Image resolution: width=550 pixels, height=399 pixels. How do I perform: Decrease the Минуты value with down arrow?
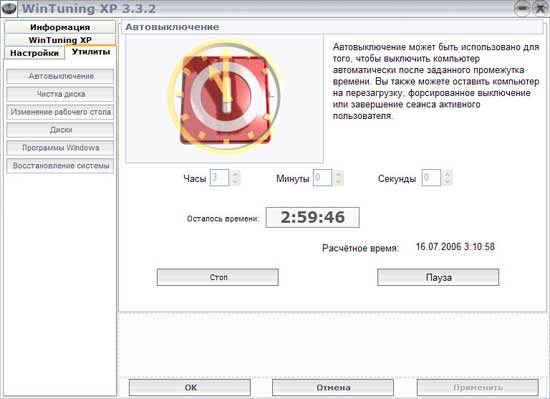(x=339, y=182)
